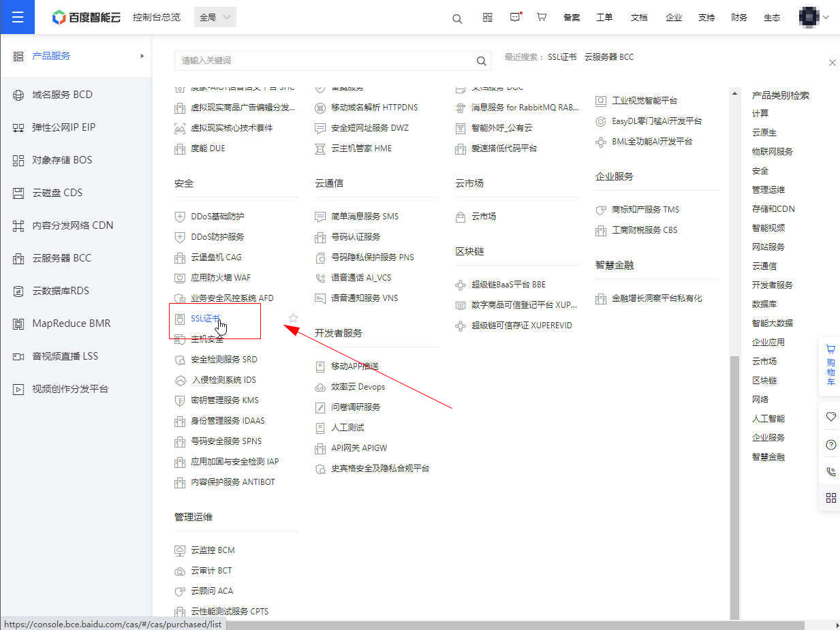Click recent search 云服务器 BCC
Viewport: 840px width, 630px height.
(609, 57)
